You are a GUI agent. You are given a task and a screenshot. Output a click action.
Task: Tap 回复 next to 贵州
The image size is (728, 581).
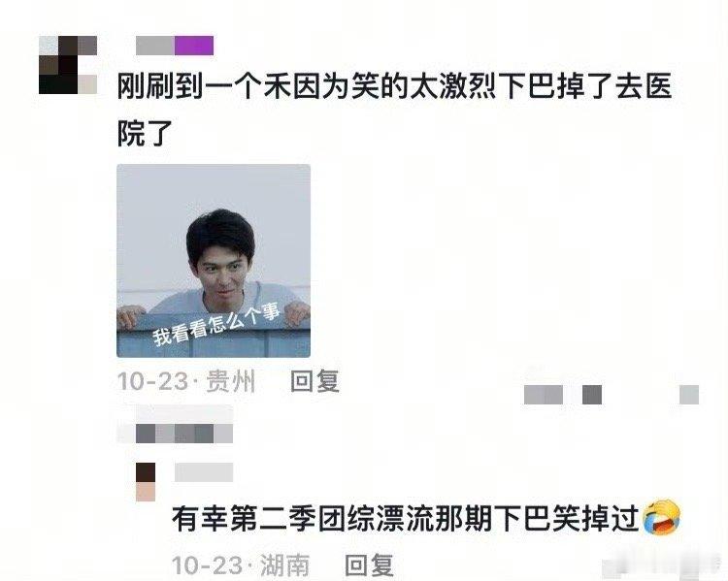coord(315,381)
